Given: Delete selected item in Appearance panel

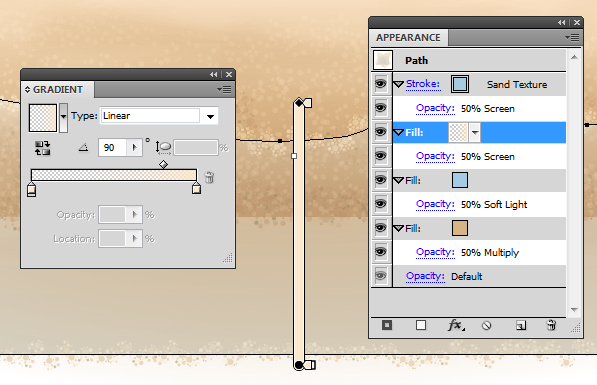Looking at the screenshot, I should coord(551,325).
